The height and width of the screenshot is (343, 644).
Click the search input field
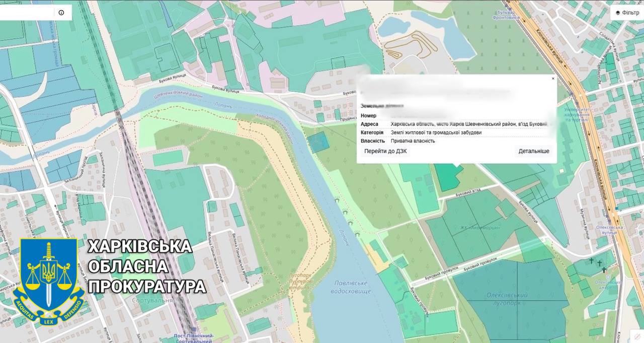click(28, 12)
